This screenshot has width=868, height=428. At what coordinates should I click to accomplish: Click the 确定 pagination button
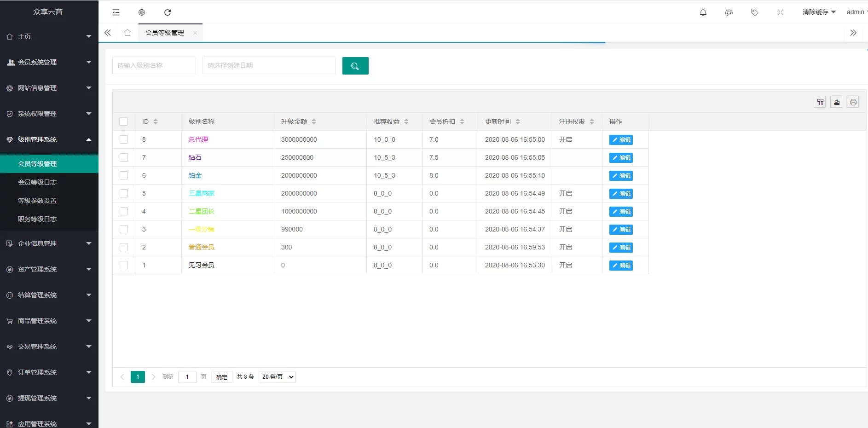(221, 377)
